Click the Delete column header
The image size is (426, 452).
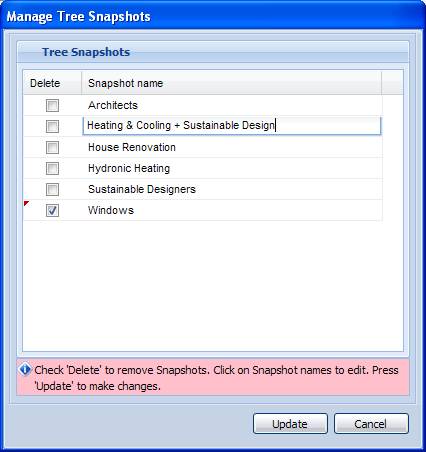point(53,83)
